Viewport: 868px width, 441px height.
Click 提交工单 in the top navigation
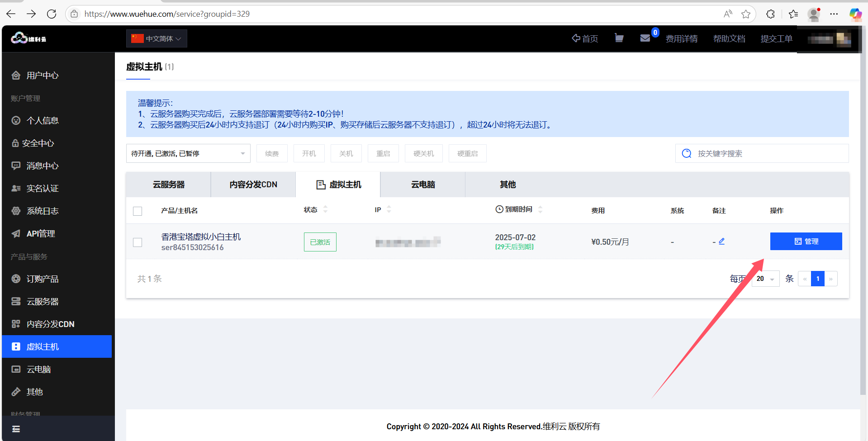[777, 38]
